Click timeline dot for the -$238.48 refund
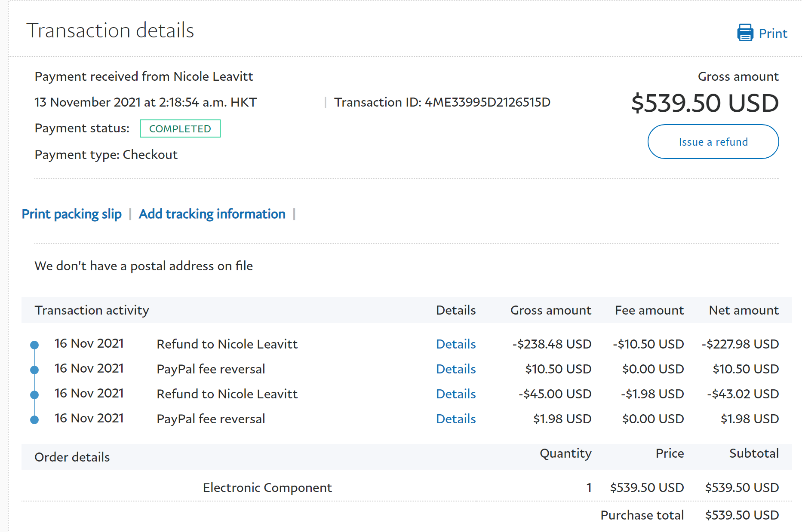802x532 pixels. pyautogui.click(x=34, y=345)
